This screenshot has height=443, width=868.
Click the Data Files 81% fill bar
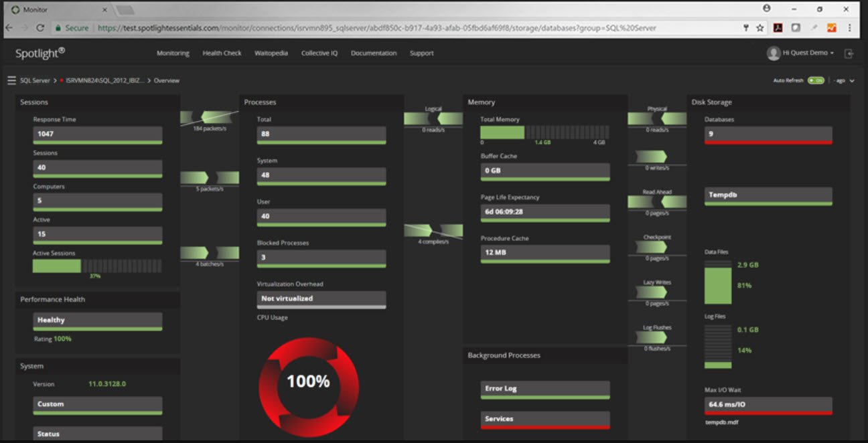(x=718, y=282)
